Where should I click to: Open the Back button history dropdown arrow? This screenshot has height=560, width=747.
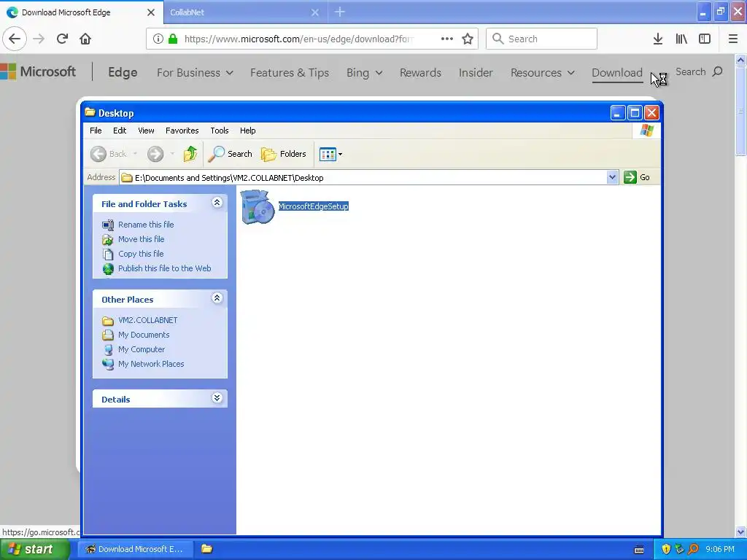[135, 154]
